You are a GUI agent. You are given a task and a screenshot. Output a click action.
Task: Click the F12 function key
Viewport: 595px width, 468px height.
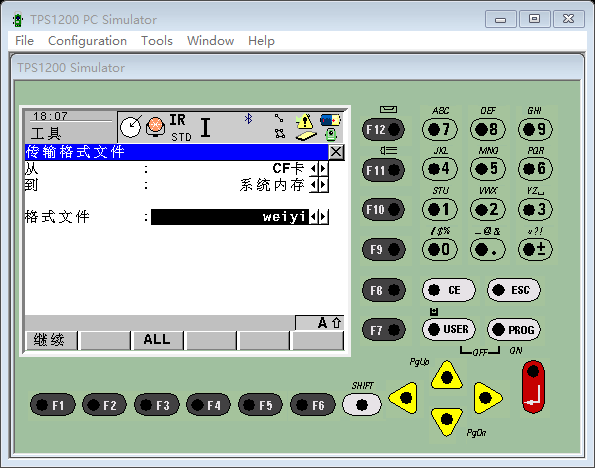click(x=383, y=129)
